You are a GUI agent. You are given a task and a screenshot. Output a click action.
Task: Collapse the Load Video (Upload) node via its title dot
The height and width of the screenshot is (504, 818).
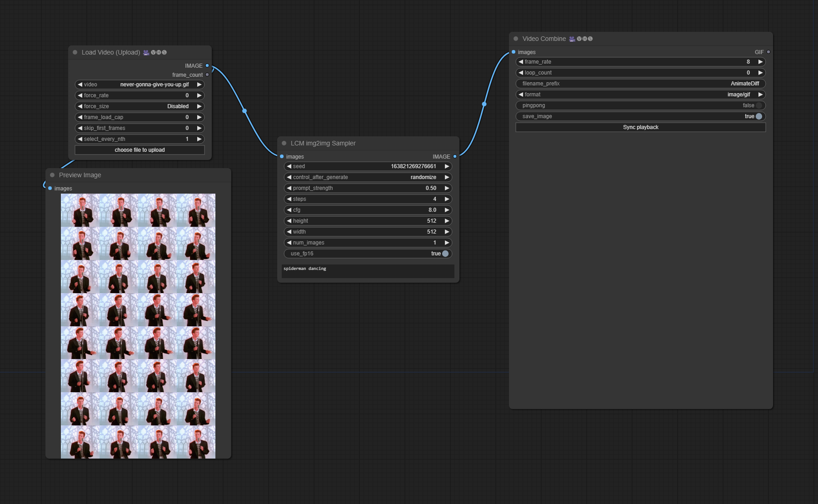[x=75, y=52]
